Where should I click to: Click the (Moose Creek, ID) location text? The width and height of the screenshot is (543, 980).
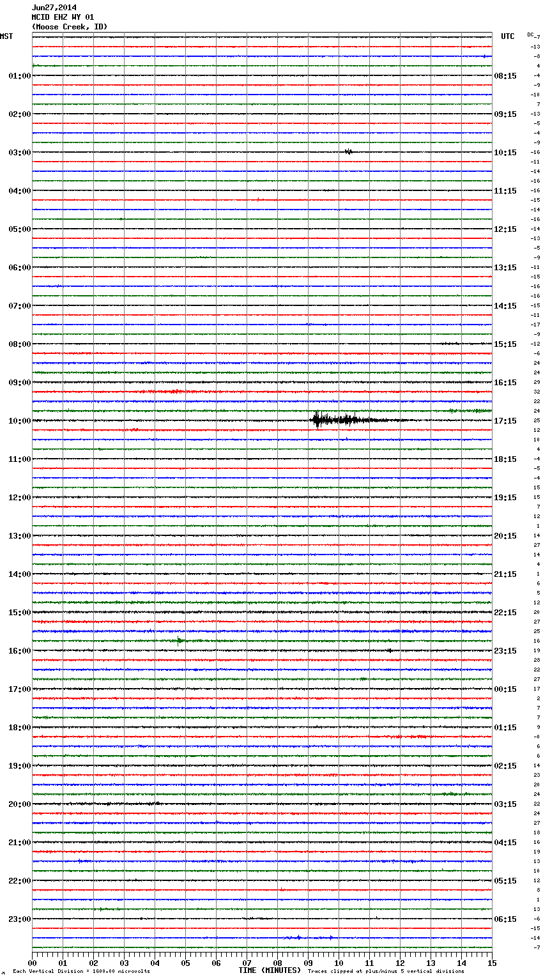pos(70,27)
